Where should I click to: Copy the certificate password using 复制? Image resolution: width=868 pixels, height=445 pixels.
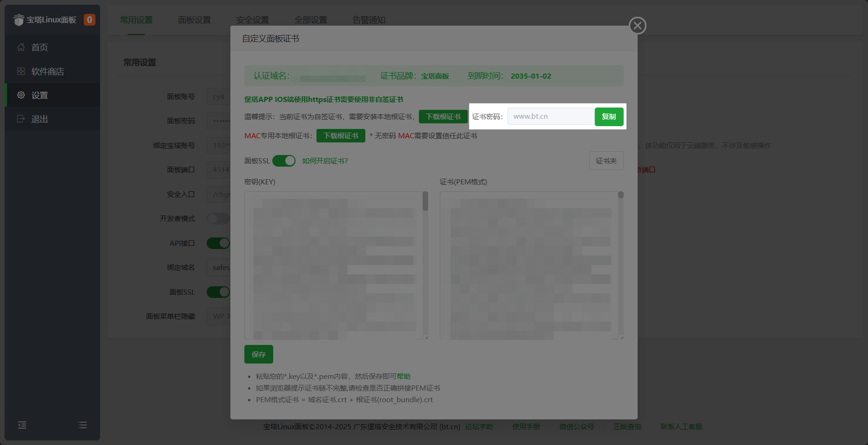609,117
